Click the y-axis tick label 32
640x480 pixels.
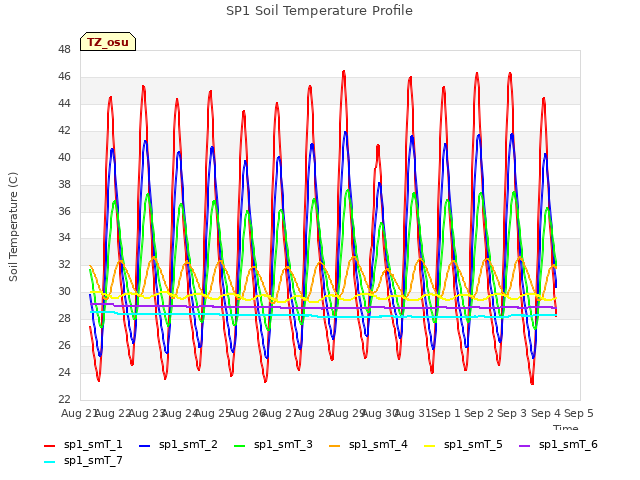[x=64, y=264]
